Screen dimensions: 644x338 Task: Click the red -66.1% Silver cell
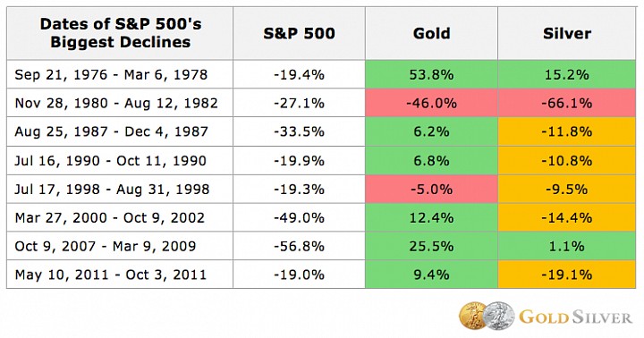(x=567, y=103)
